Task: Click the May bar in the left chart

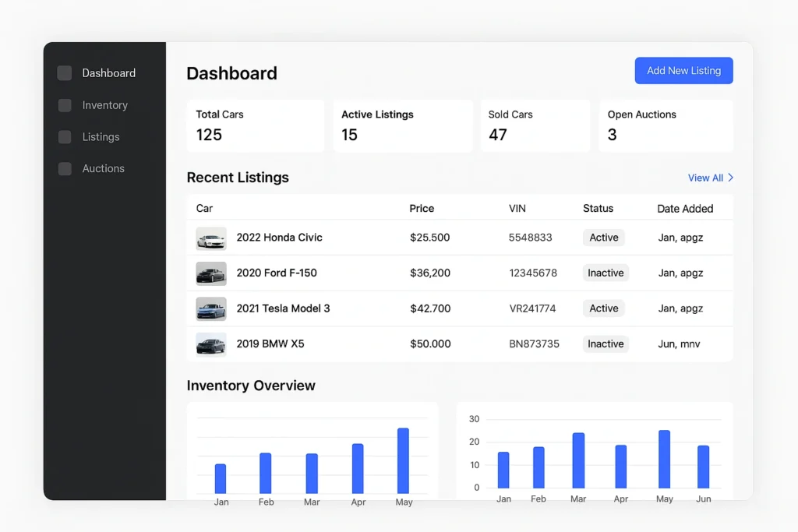Action: point(403,460)
